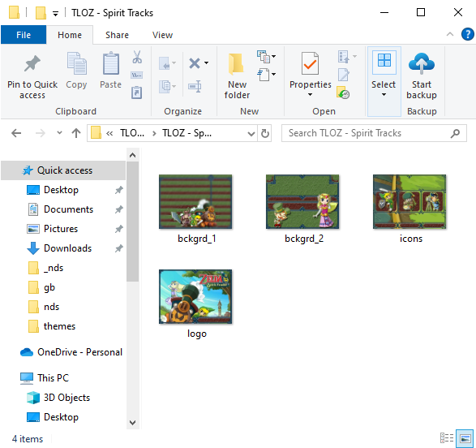The height and width of the screenshot is (448, 476).
Task: Expand hidden path with double chevron
Action: click(x=109, y=133)
